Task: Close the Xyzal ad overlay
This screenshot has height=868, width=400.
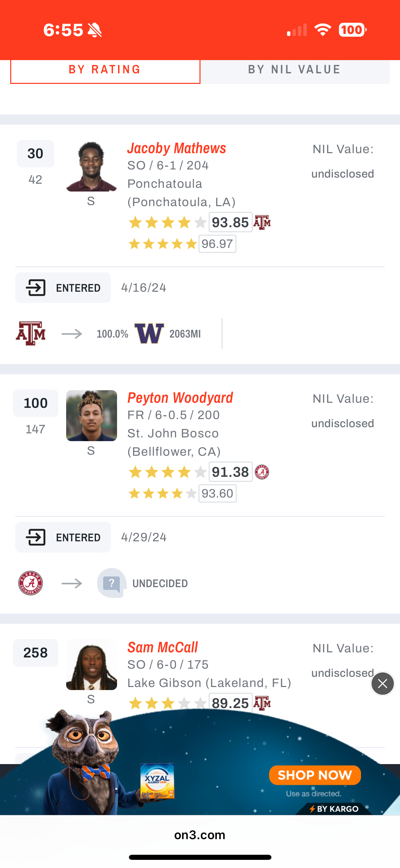Action: (382, 684)
